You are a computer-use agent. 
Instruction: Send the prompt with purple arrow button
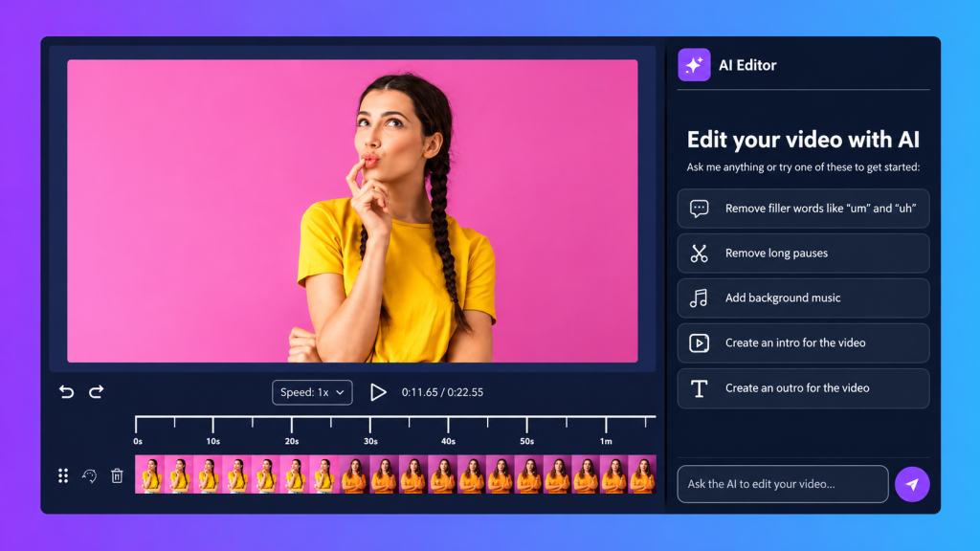912,484
